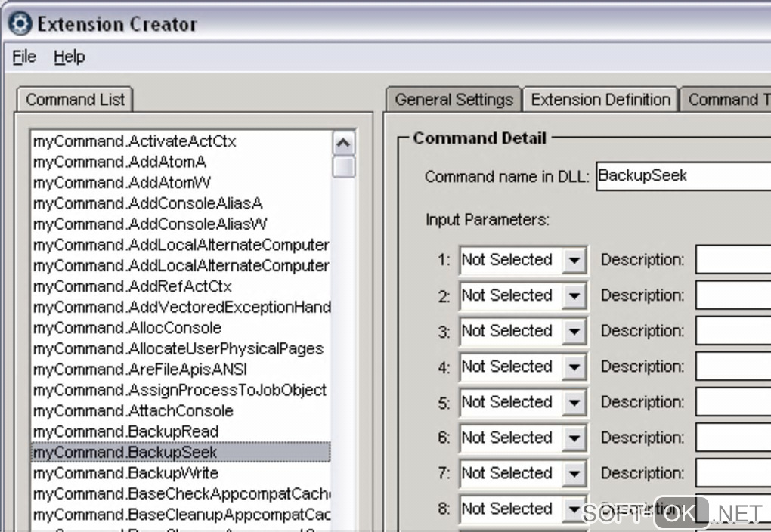The width and height of the screenshot is (771, 532).
Task: Click the Command name in DLL field
Action: pos(680,176)
